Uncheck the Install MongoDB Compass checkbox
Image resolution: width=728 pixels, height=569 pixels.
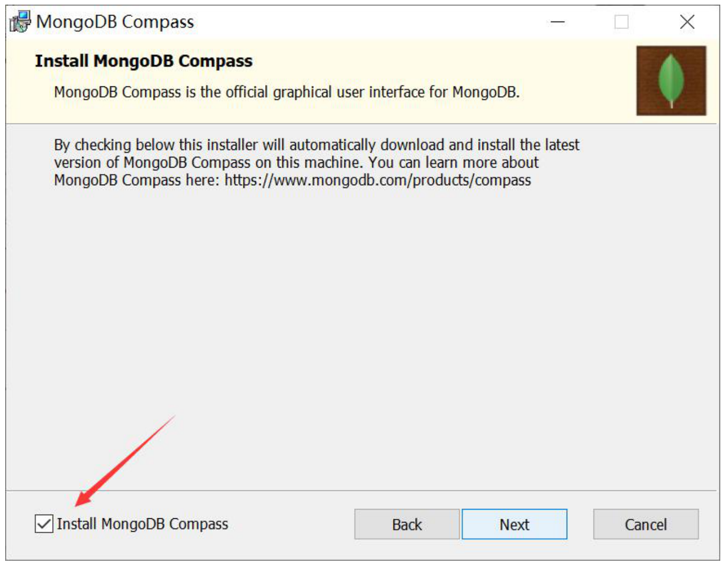click(x=44, y=524)
